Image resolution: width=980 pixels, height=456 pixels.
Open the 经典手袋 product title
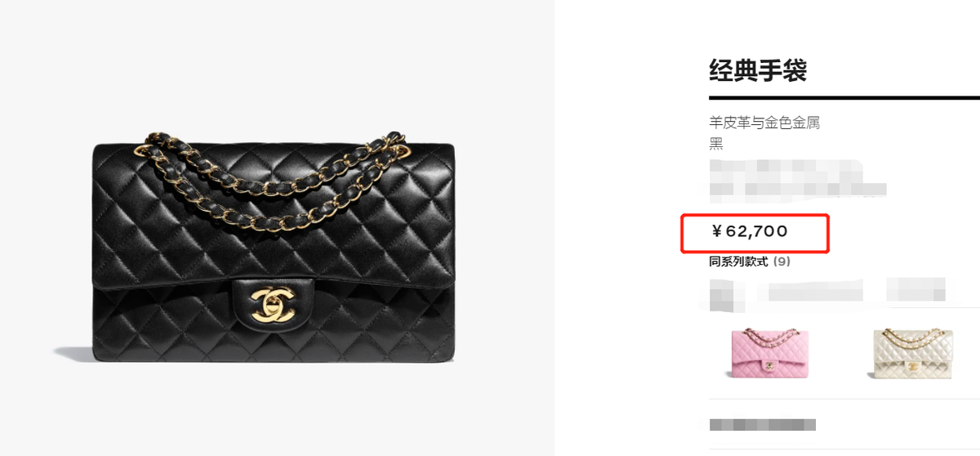tap(758, 71)
